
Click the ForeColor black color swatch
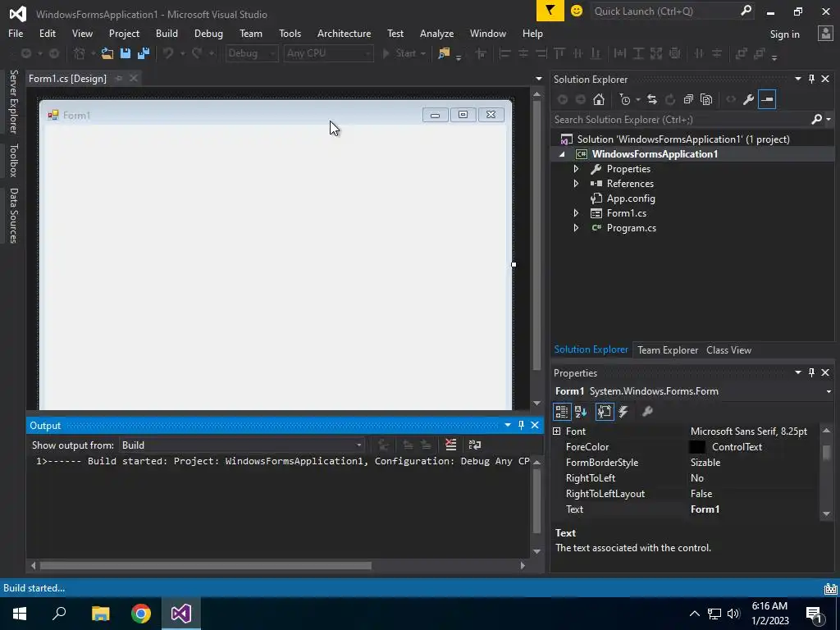(x=697, y=447)
